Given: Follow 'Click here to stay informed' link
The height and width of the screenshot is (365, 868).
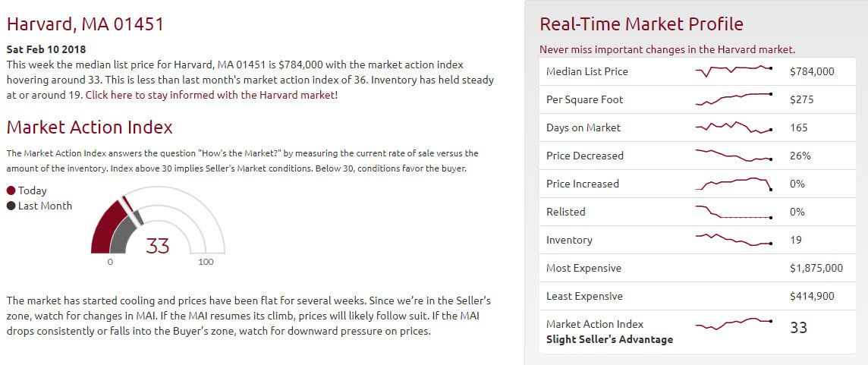Looking at the screenshot, I should point(211,95).
